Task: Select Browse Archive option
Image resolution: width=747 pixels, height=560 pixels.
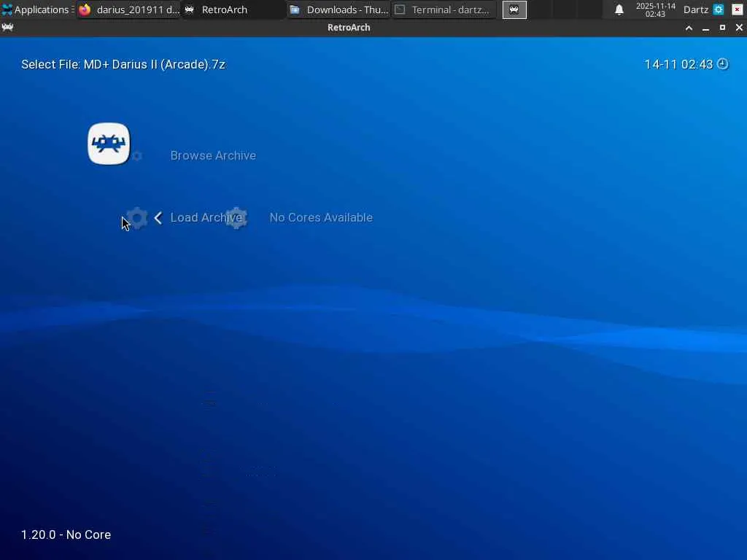Action: 213,156
